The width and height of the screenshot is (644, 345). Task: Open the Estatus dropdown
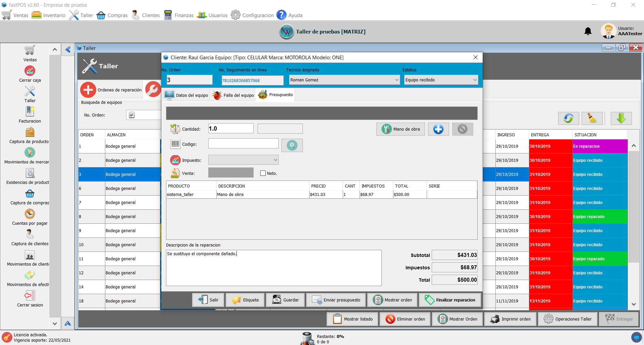[475, 80]
